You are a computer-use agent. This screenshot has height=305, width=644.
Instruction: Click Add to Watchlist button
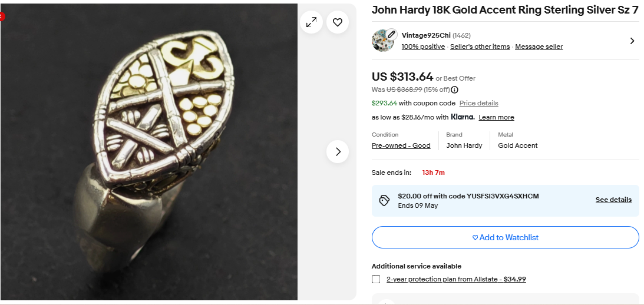[505, 237]
